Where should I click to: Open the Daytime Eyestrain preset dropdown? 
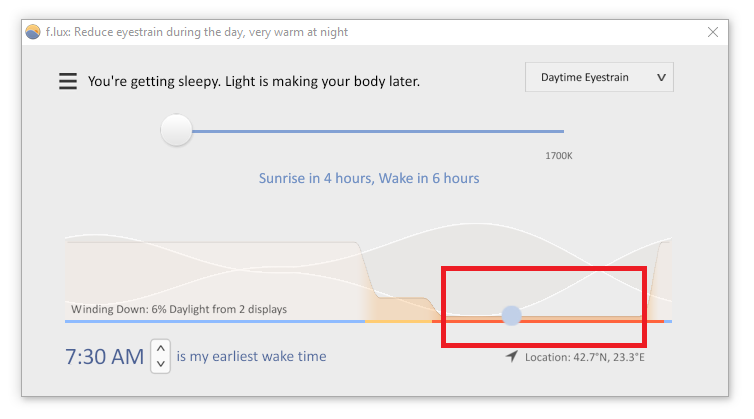599,77
